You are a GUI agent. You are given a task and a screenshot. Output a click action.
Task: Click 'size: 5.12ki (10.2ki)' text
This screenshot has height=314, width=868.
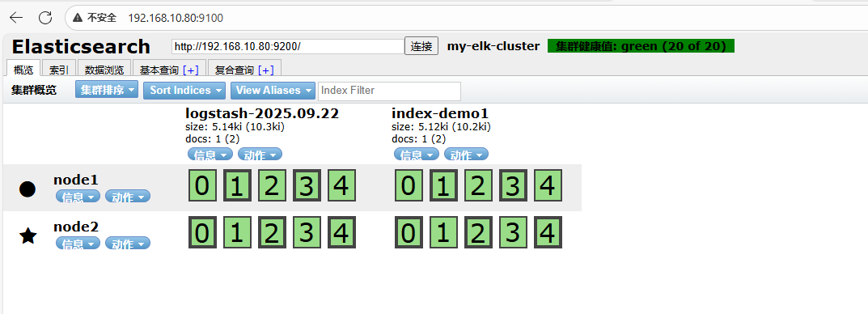[441, 127]
